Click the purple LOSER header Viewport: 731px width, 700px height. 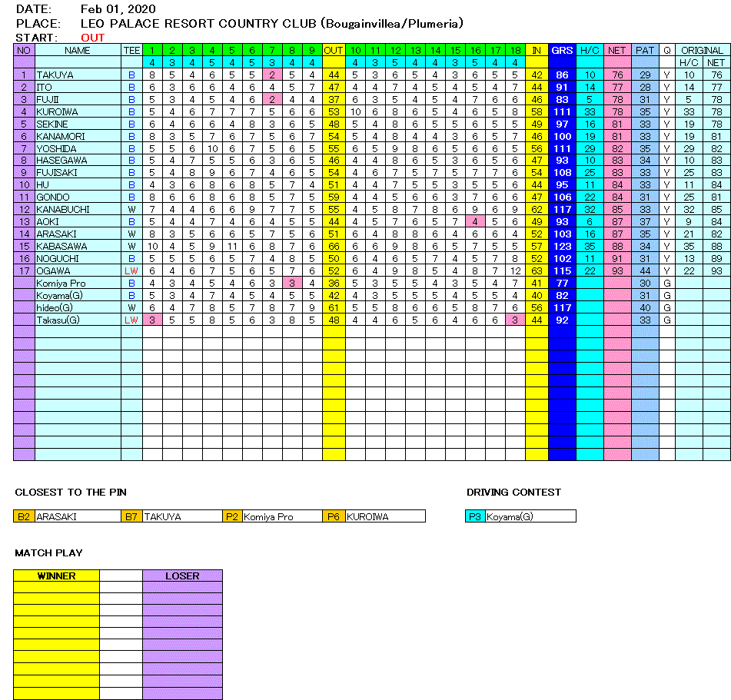click(x=182, y=576)
